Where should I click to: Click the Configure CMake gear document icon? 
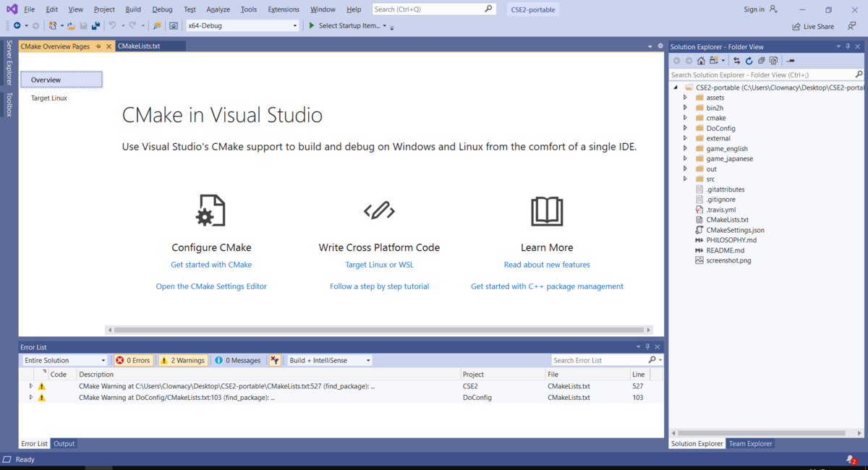pos(210,210)
